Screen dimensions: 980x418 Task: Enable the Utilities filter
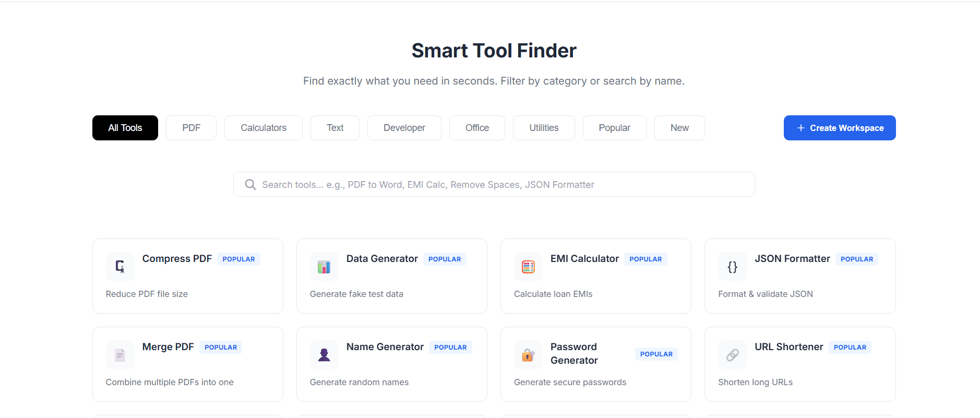[x=544, y=127]
